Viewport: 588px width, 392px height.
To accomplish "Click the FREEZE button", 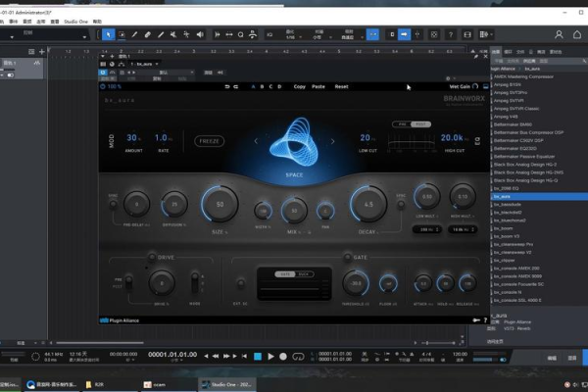I will 210,140.
